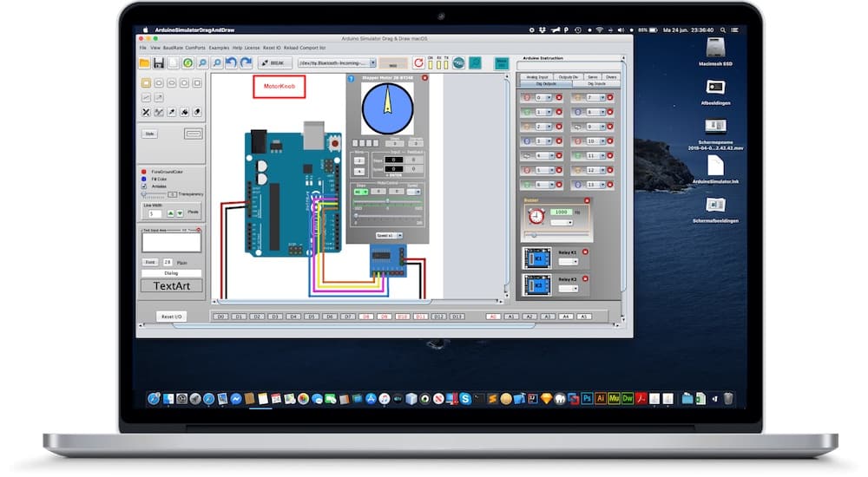The height and width of the screenshot is (477, 868).
Task: Select the ellipse shape tool
Action: 172,83
